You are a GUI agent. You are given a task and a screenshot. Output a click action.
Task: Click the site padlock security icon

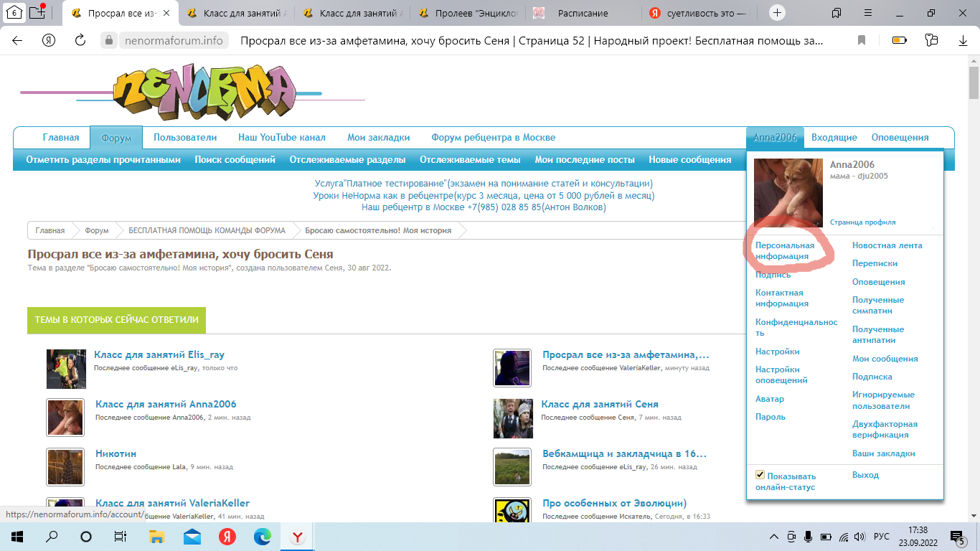pyautogui.click(x=109, y=41)
